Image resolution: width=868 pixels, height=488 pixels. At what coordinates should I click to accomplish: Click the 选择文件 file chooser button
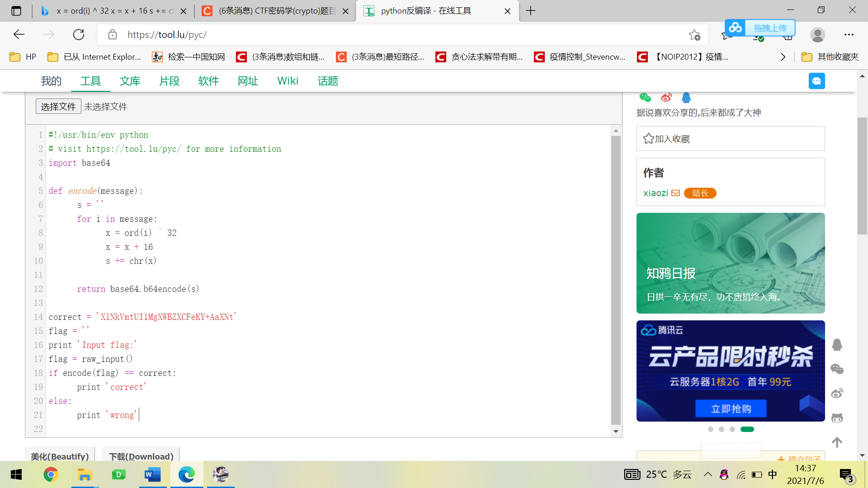58,107
